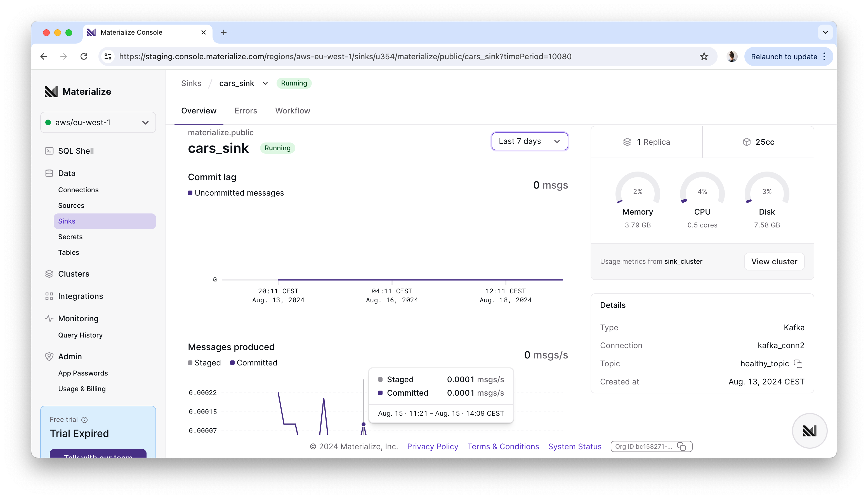Screen dimensions: 868x499
Task: Select Sinks in the sidebar
Action: [105, 221]
